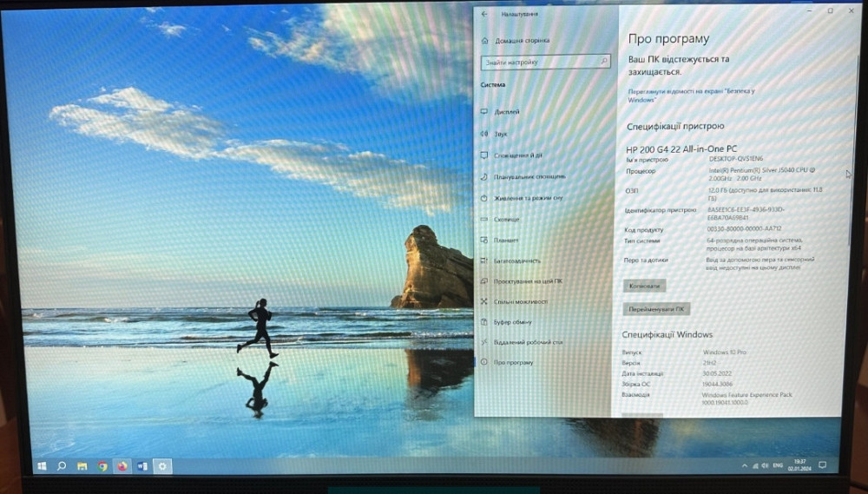Open File Explorer from the taskbar

[82, 466]
